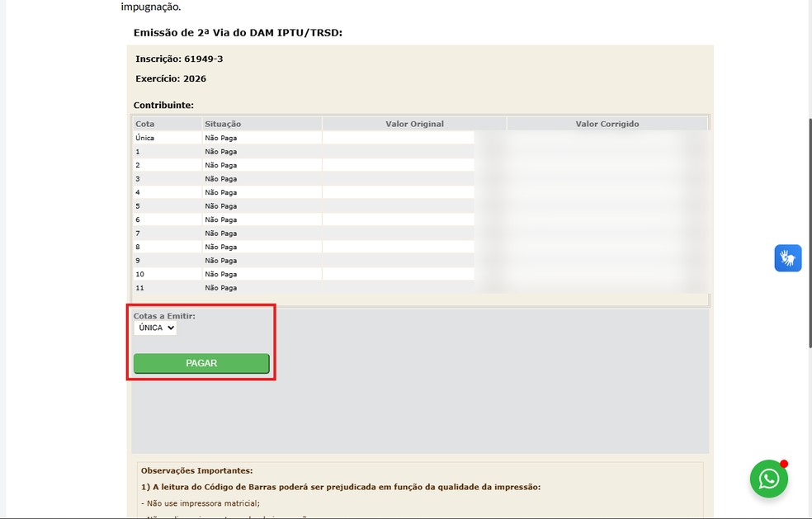This screenshot has width=812, height=519.
Task: Select 'Não Paga' status for cota 5
Action: tap(262, 205)
